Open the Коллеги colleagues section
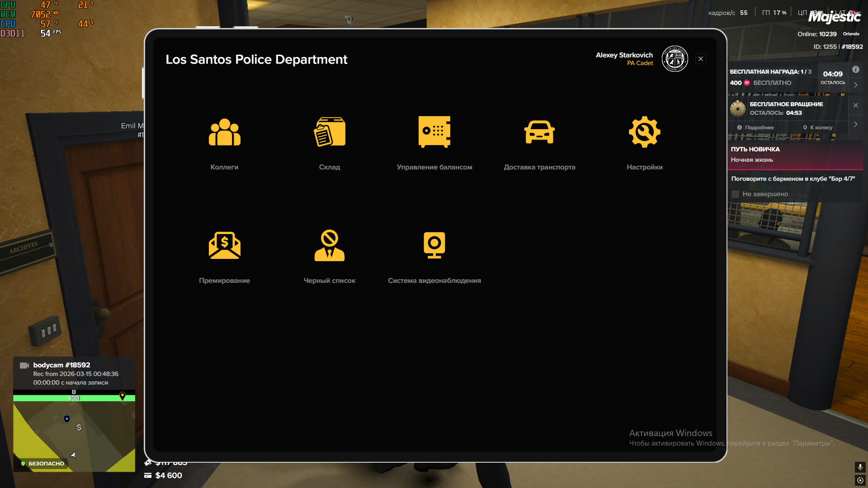 click(x=224, y=132)
